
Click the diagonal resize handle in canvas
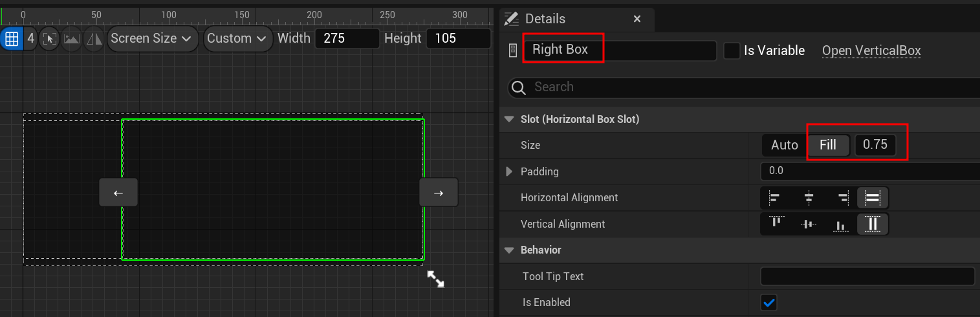435,279
